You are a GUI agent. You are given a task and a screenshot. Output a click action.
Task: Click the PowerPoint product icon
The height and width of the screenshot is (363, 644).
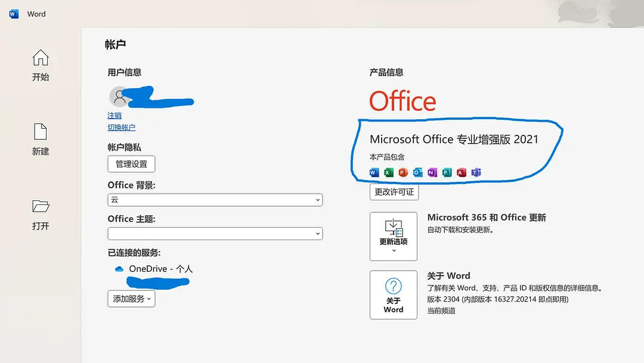[403, 172]
